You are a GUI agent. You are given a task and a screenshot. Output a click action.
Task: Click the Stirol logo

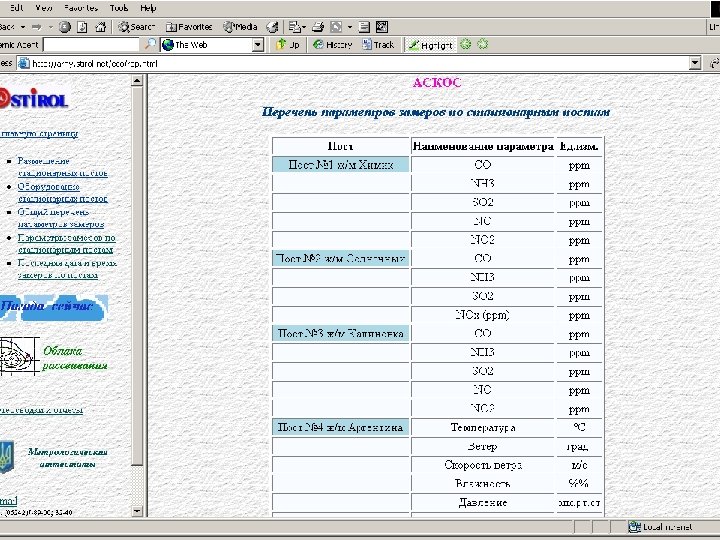(34, 98)
